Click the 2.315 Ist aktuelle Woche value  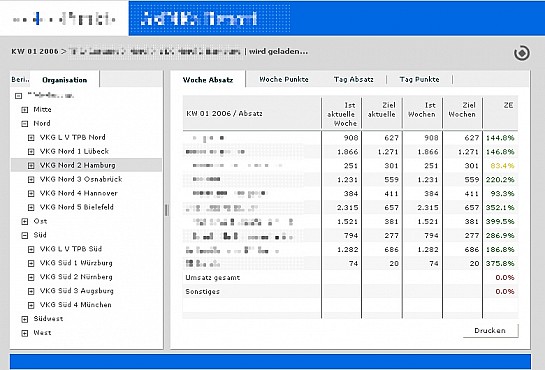click(348, 207)
